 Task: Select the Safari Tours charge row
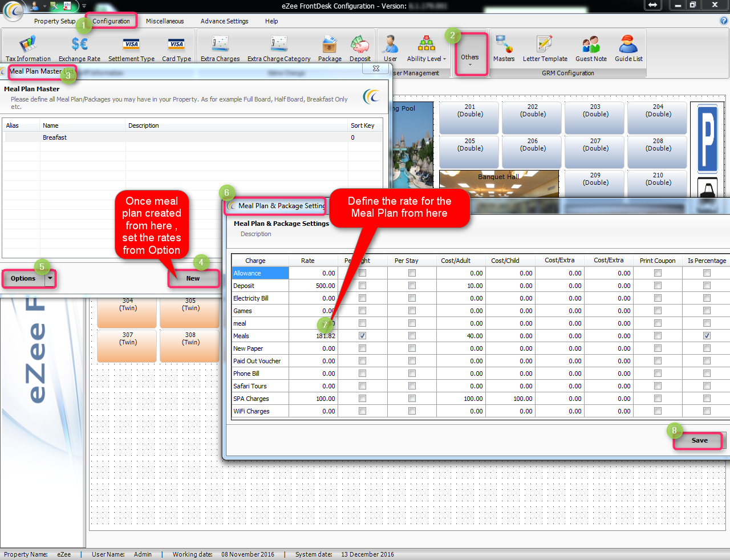[260, 386]
